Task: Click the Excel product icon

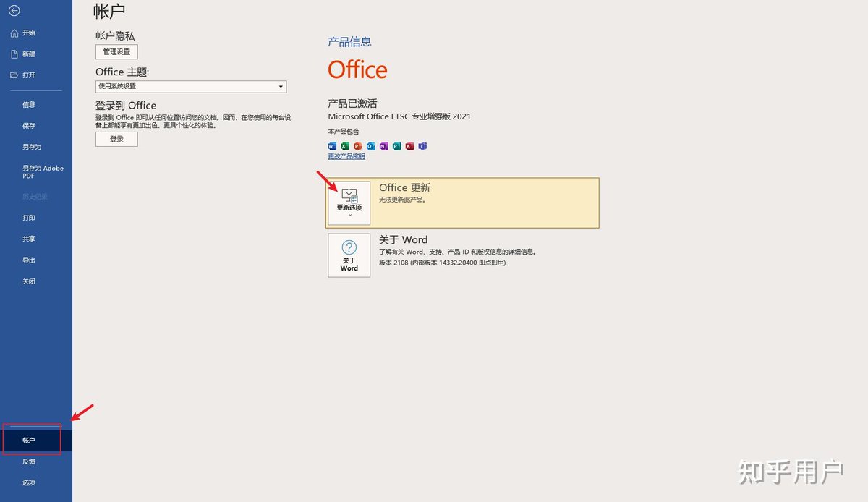Action: coord(345,146)
